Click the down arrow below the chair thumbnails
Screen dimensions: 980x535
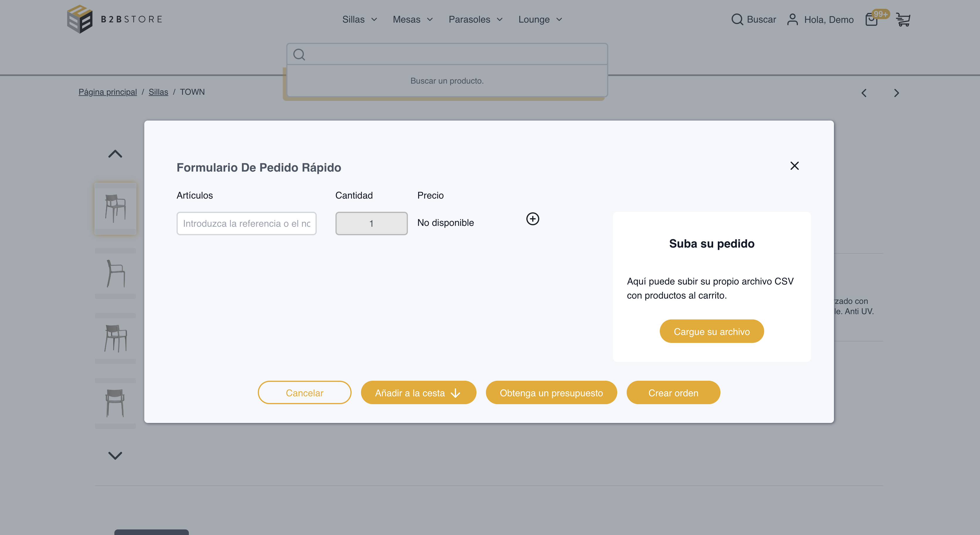pos(115,456)
